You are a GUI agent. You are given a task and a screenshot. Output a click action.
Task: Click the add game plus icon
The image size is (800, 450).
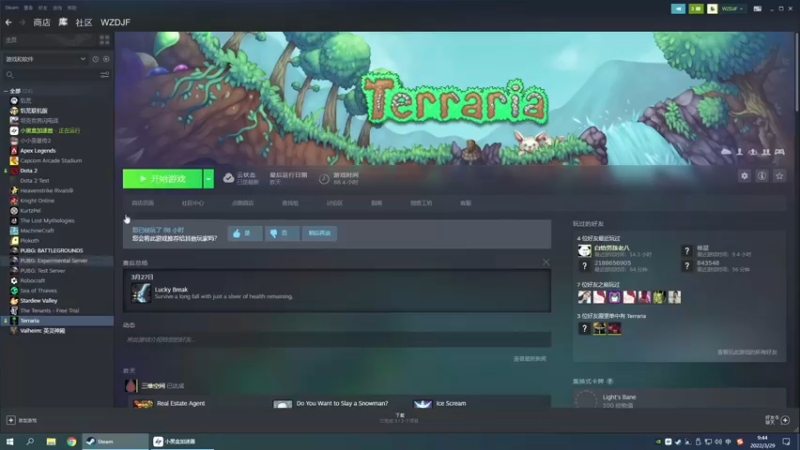[x=11, y=420]
